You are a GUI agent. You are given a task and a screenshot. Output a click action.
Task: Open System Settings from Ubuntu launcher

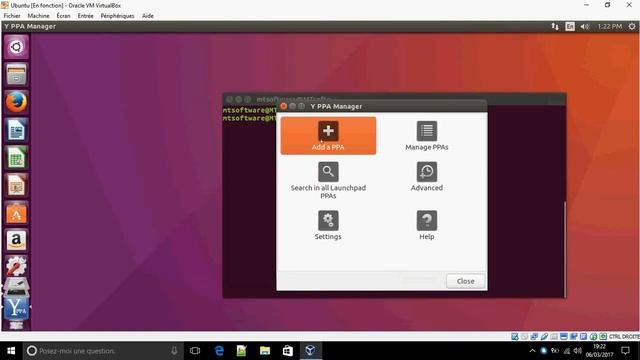pos(16,266)
